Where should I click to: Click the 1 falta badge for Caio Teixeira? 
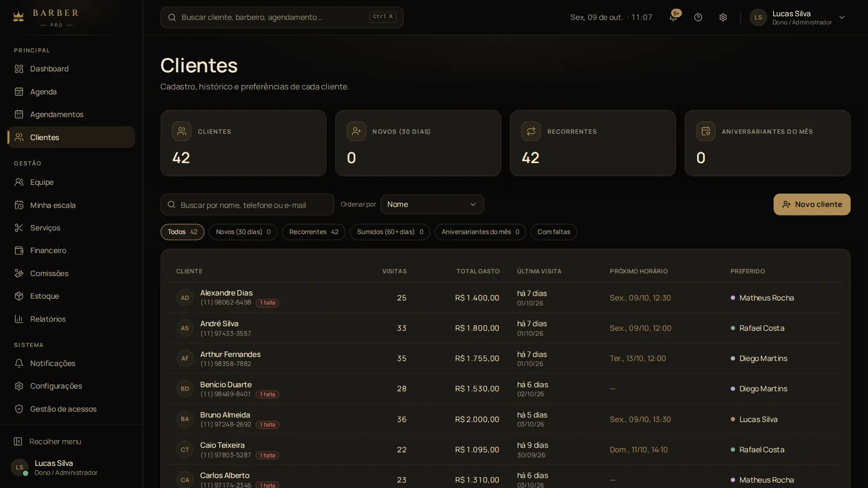tap(268, 455)
